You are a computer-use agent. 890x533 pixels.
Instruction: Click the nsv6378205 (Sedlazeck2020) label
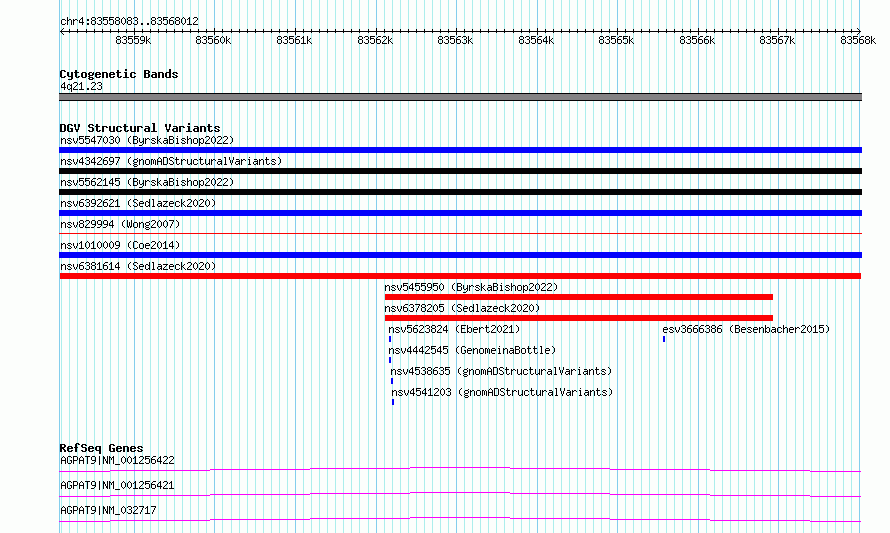pyautogui.click(x=462, y=308)
